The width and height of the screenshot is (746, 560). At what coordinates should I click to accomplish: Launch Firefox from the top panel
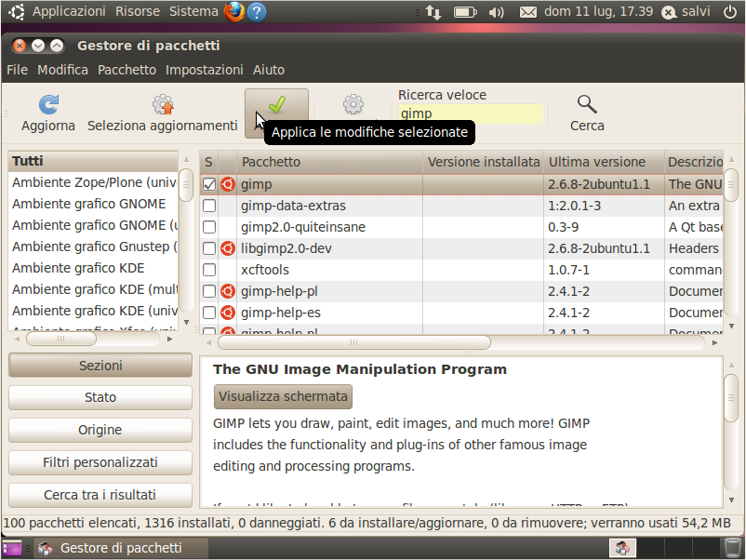pyautogui.click(x=234, y=11)
